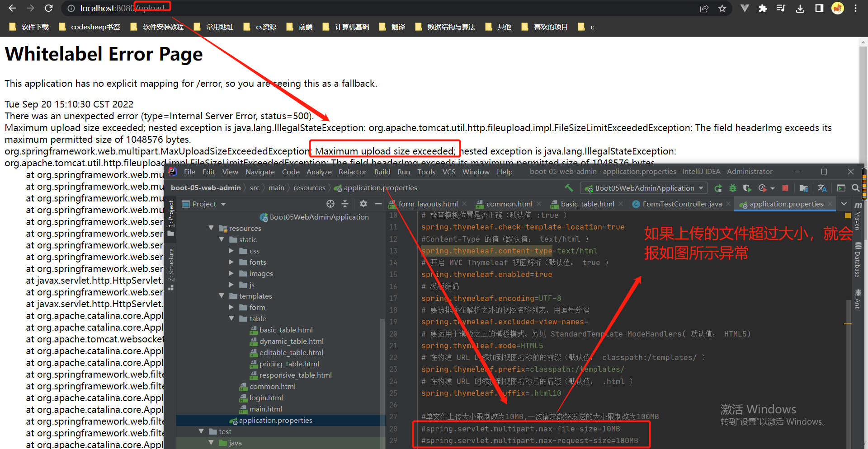Open the Project view dropdown
The image size is (868, 449).
point(204,204)
